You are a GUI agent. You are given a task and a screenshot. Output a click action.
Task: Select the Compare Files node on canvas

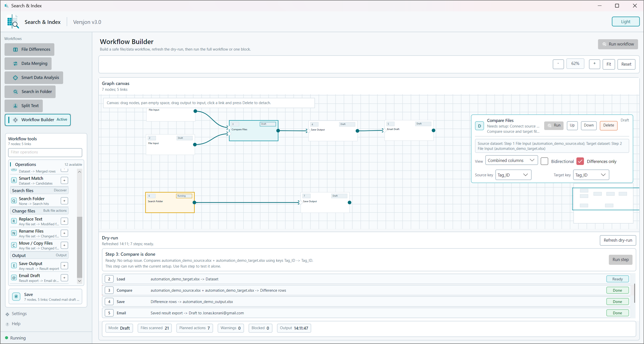pyautogui.click(x=254, y=131)
